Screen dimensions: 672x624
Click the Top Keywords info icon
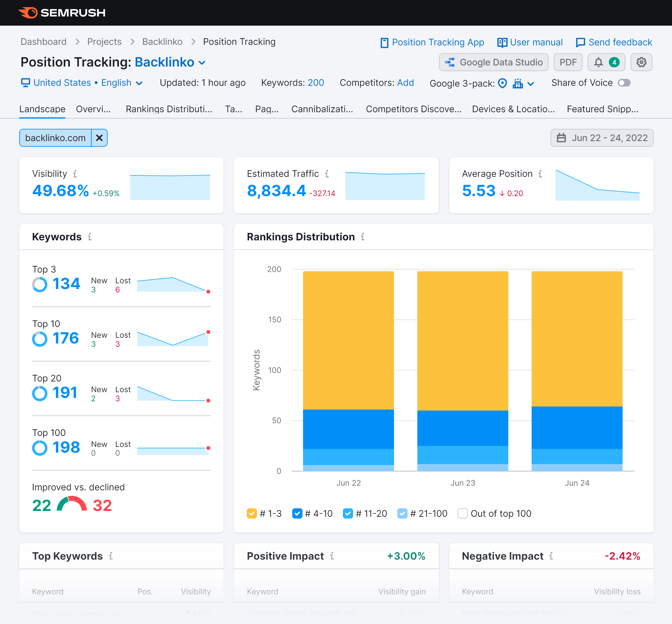click(x=111, y=556)
